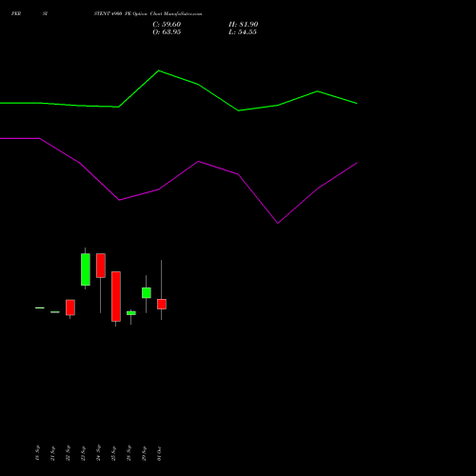Image resolution: width=476 pixels, height=476 pixels.
Task: Select the 24 Sep date label
Action: coord(98,453)
